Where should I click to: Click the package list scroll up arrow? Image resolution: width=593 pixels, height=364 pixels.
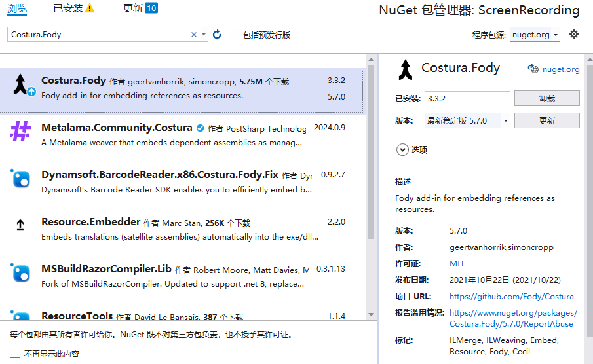point(371,60)
